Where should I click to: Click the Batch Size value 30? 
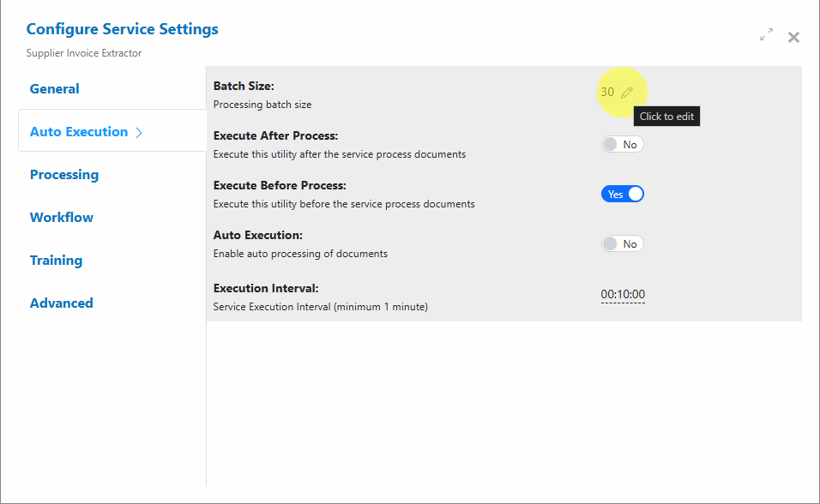pos(607,92)
